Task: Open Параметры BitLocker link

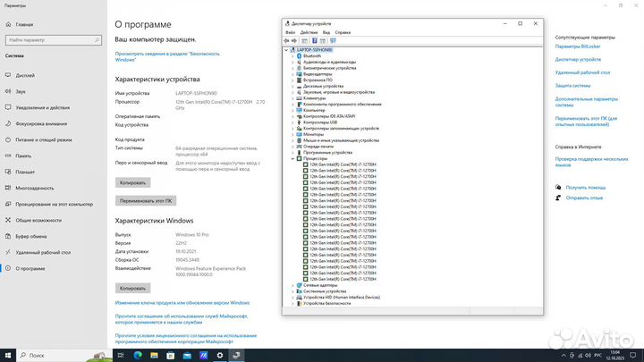Action: click(x=578, y=46)
